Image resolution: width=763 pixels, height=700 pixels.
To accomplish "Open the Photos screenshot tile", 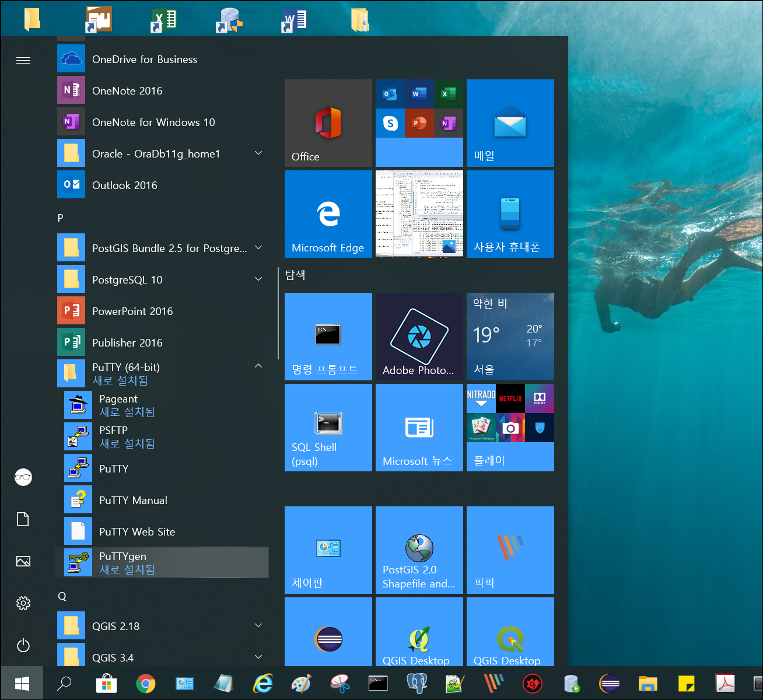I will [x=419, y=214].
